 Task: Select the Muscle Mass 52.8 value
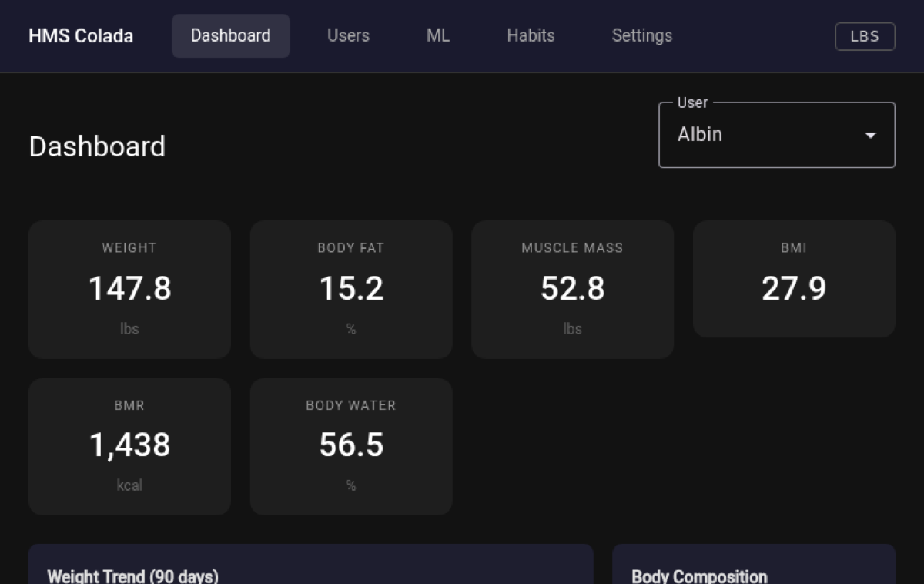pos(572,289)
